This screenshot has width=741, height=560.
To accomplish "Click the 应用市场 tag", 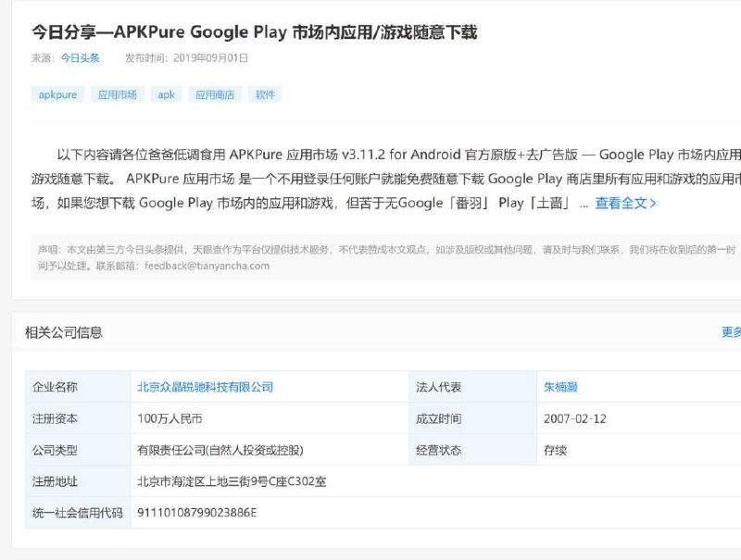I will pyautogui.click(x=118, y=94).
